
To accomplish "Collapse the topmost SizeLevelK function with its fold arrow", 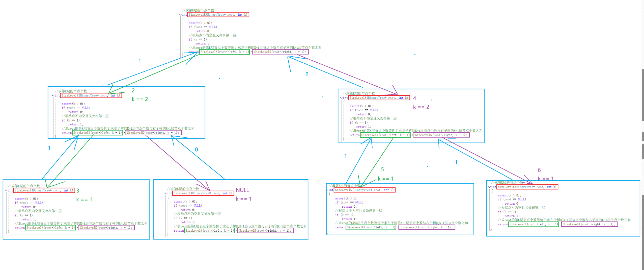I will tap(180, 15).
